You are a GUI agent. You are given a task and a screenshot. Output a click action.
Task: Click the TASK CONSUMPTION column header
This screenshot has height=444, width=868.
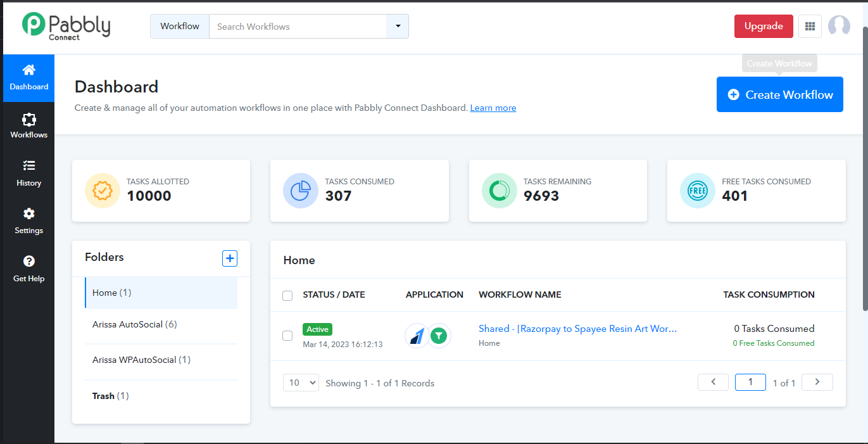click(x=769, y=295)
